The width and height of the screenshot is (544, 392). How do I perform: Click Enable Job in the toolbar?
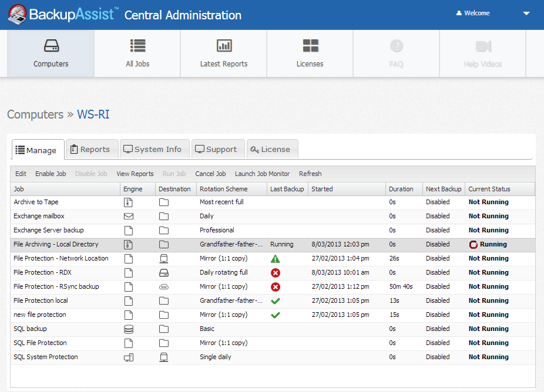[51, 174]
